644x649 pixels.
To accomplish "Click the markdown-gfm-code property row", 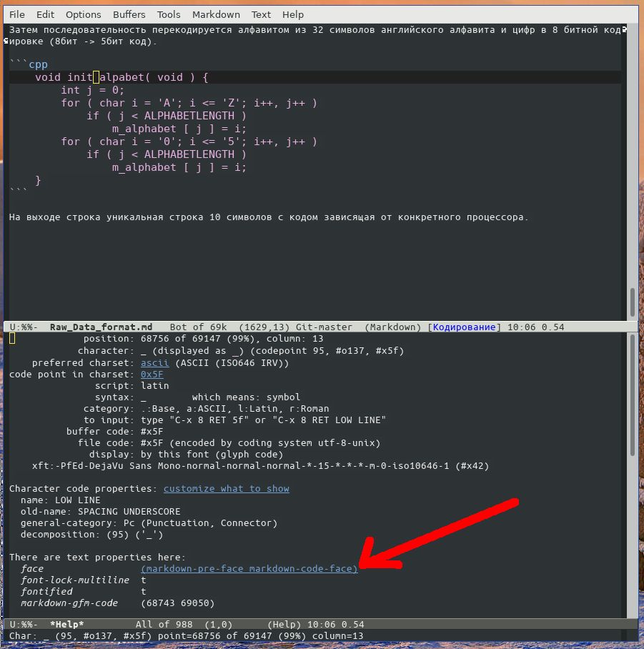I will pyautogui.click(x=117, y=603).
